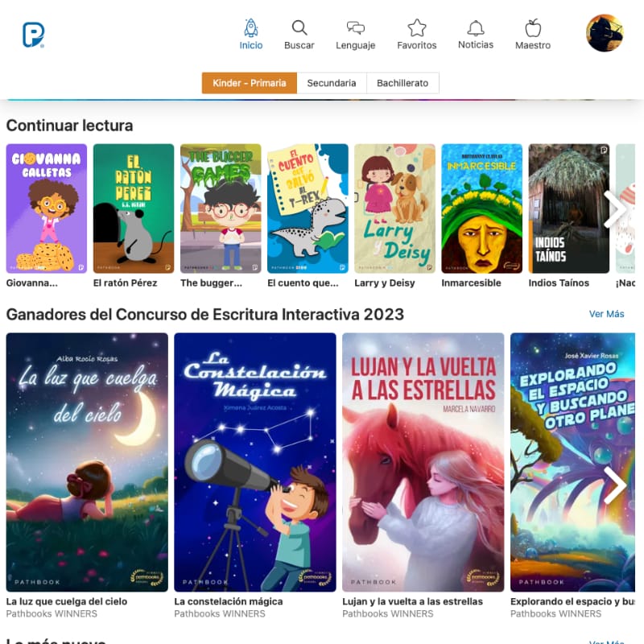Viewport: 644px width, 644px height.
Task: Switch to the Secundaria level
Action: [332, 83]
